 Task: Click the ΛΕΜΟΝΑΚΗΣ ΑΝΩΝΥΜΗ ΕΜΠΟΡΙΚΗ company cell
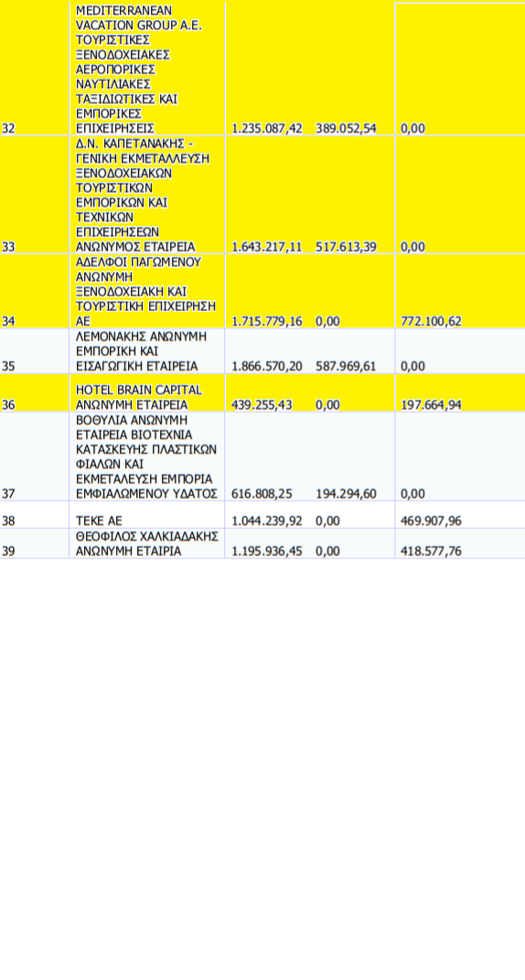(147, 351)
